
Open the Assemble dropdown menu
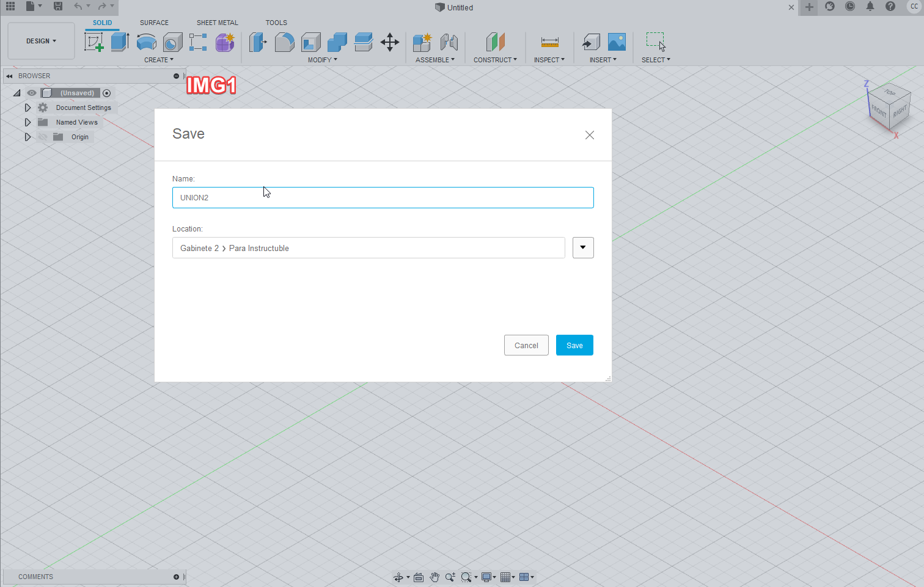435,60
